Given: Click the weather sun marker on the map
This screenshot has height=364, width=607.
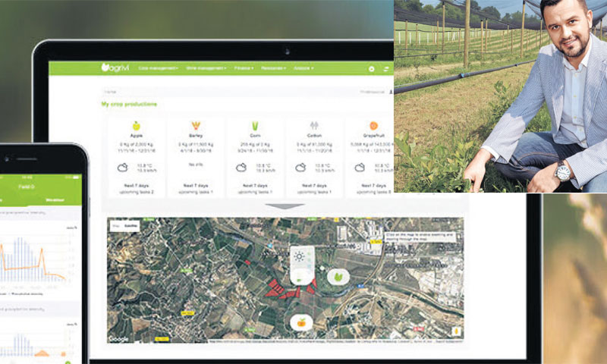Looking at the screenshot, I should (300, 258).
